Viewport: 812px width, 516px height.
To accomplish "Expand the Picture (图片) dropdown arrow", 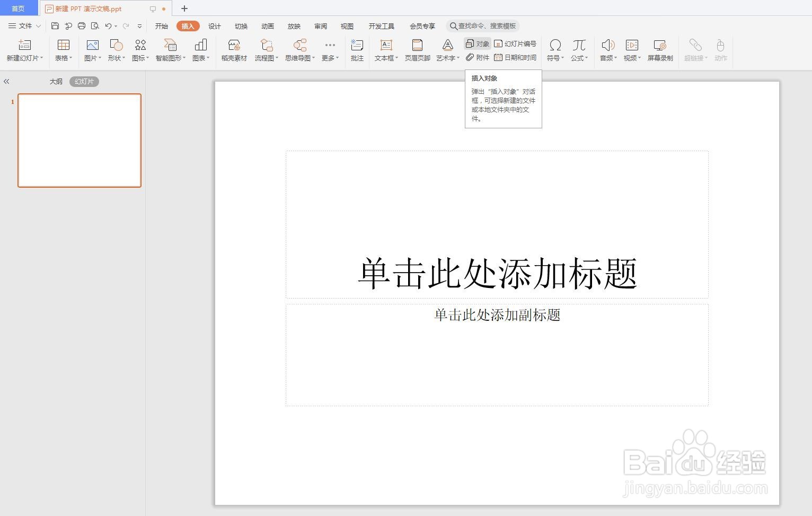I will tap(100, 58).
